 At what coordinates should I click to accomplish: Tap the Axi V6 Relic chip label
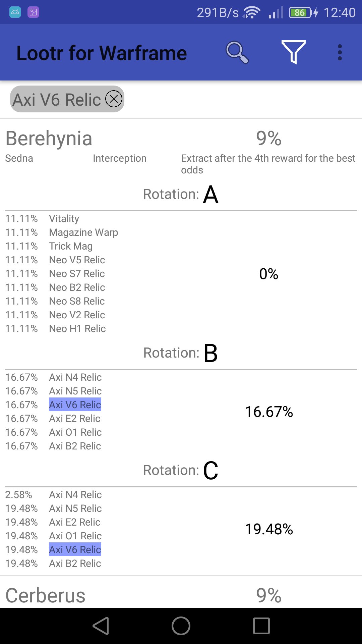click(57, 100)
